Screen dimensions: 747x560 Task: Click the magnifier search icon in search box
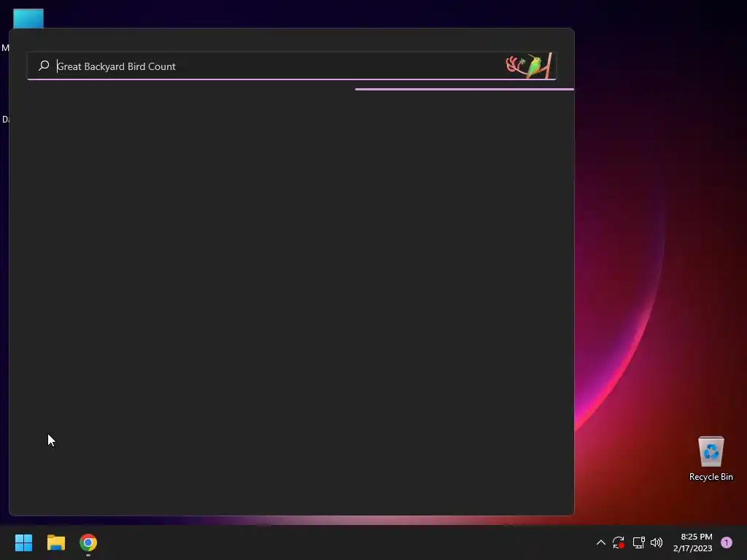[44, 66]
